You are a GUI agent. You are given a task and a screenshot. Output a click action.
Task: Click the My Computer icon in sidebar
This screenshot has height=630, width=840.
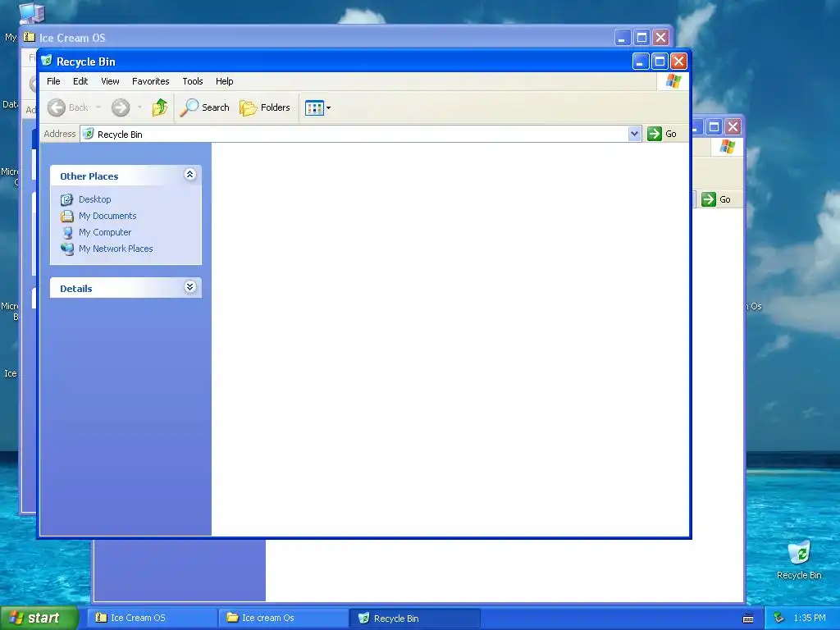point(67,233)
